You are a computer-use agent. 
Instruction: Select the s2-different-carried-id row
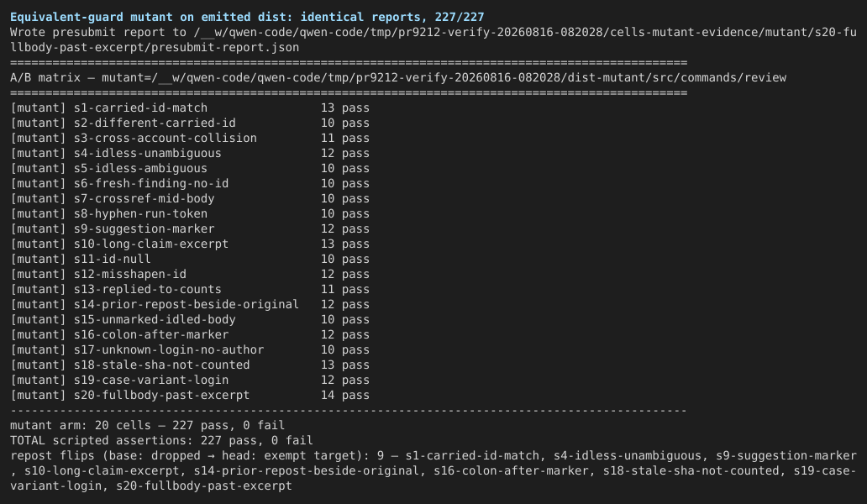190,123
